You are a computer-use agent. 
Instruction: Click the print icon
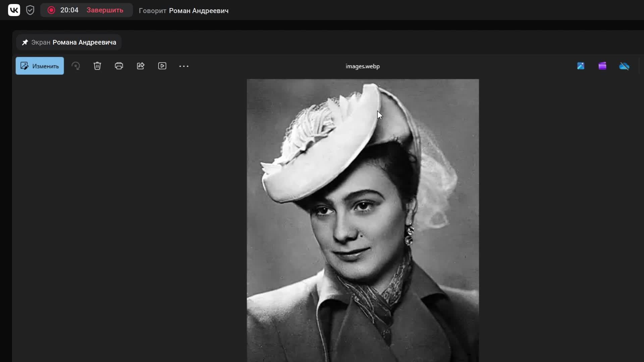(x=119, y=66)
